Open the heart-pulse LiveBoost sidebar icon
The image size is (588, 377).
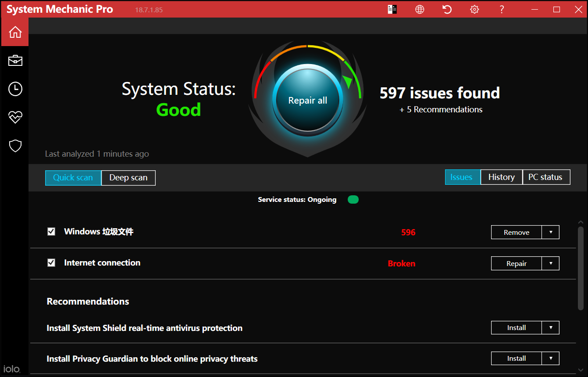[15, 117]
